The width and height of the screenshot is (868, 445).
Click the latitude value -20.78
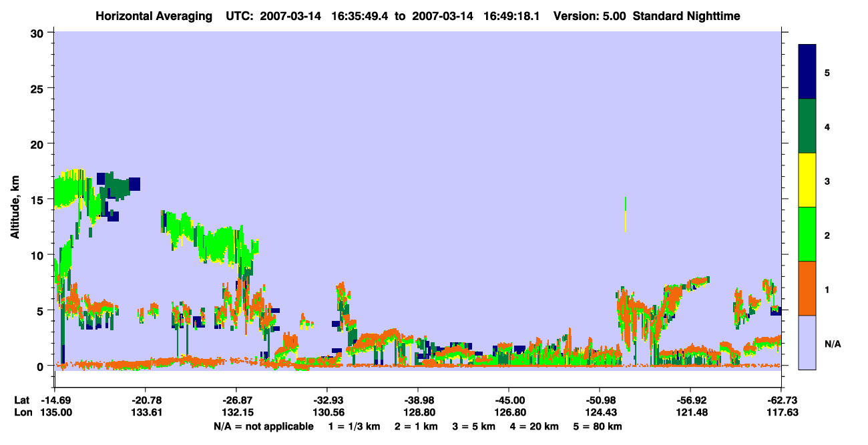[145, 400]
